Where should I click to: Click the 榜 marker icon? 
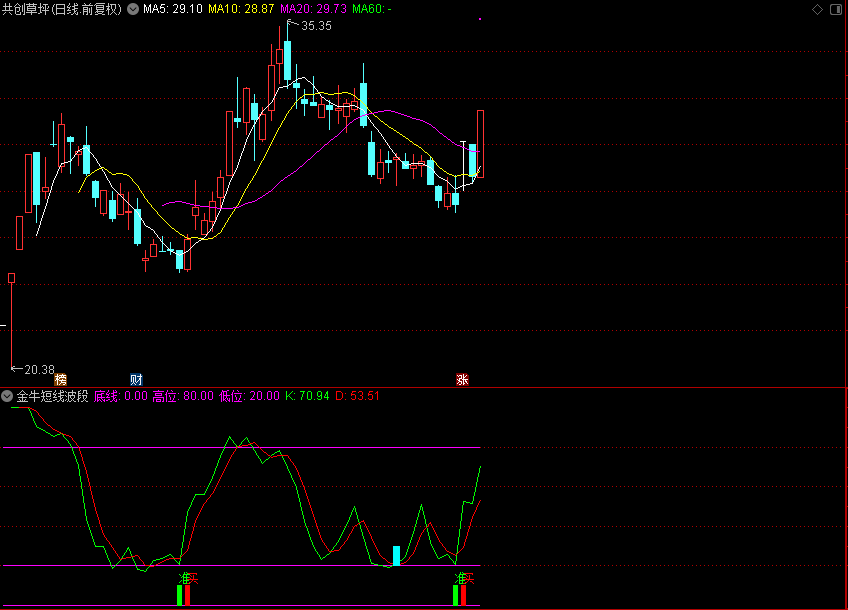pyautogui.click(x=61, y=380)
